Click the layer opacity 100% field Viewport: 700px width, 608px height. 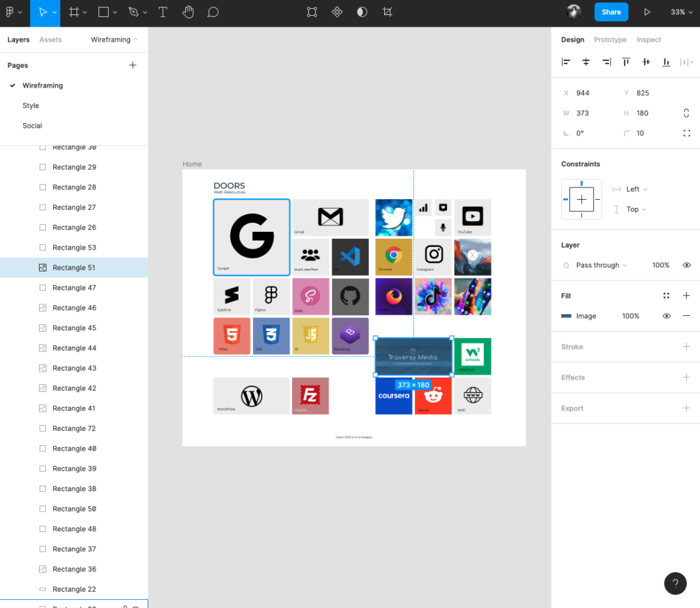[x=661, y=265]
